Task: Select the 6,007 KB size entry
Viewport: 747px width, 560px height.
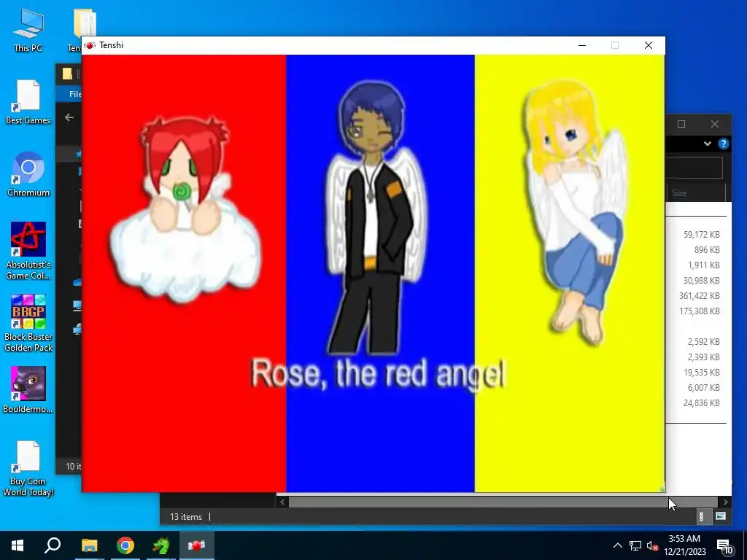Action: point(703,388)
